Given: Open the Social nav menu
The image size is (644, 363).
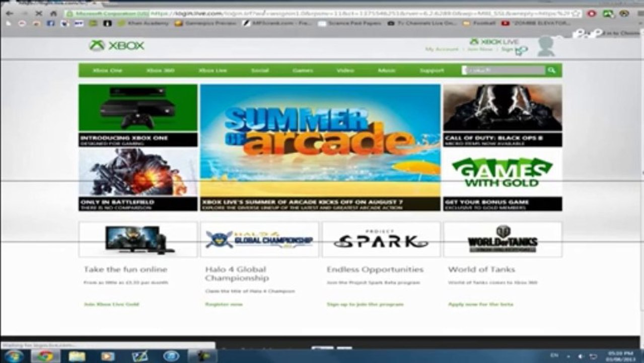Looking at the screenshot, I should [260, 71].
